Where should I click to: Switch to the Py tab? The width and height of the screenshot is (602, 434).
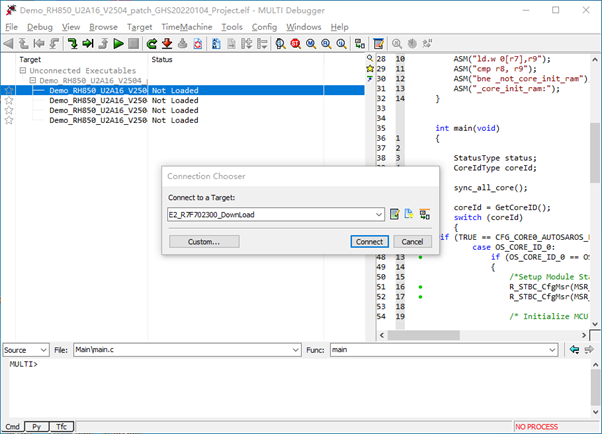[36, 426]
